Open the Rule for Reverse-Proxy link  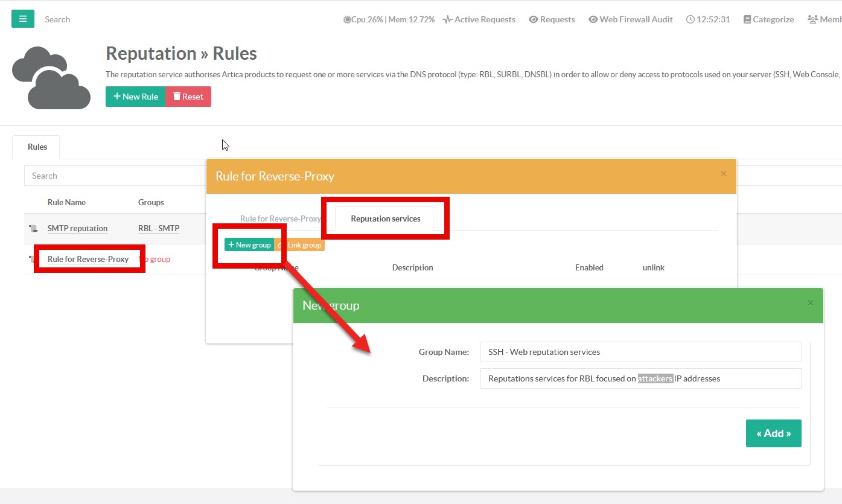(88, 259)
